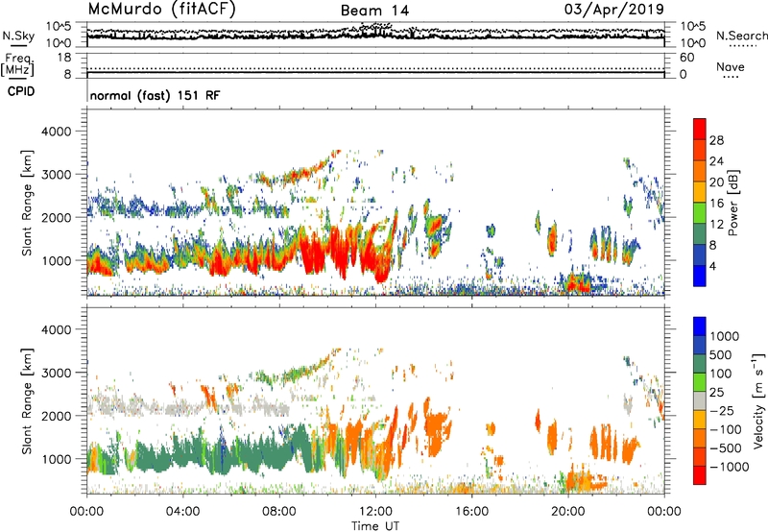768x532 pixels.
Task: Click the red top segment of Power colorbar
Action: [x=700, y=129]
